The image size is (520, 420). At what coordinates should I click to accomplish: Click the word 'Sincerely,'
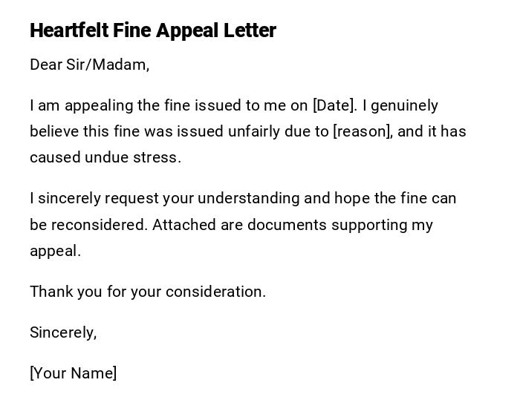pyautogui.click(x=63, y=332)
